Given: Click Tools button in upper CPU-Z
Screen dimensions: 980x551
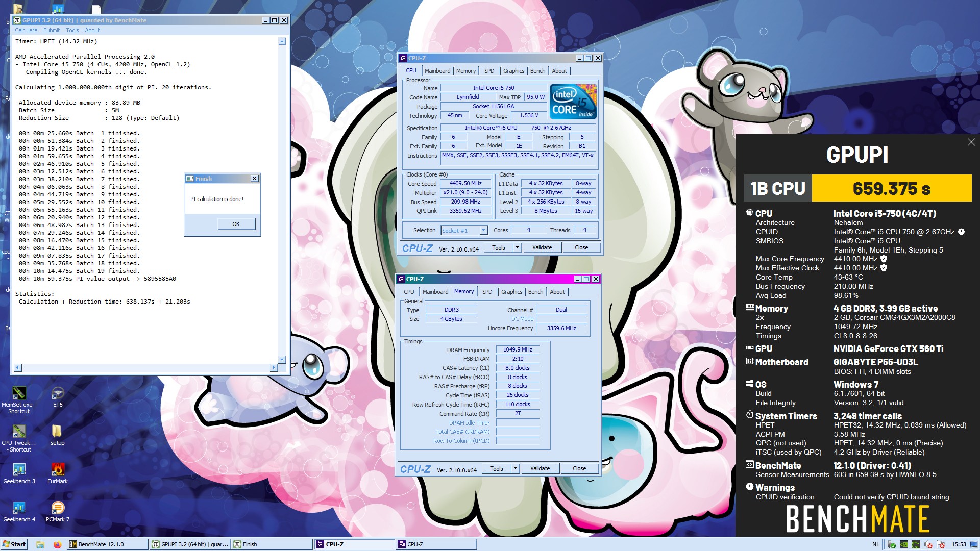Looking at the screenshot, I should [499, 247].
